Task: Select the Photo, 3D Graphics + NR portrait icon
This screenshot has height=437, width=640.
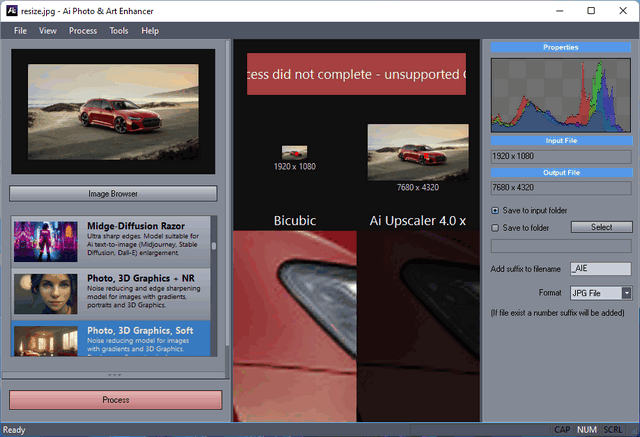Action: (47, 292)
